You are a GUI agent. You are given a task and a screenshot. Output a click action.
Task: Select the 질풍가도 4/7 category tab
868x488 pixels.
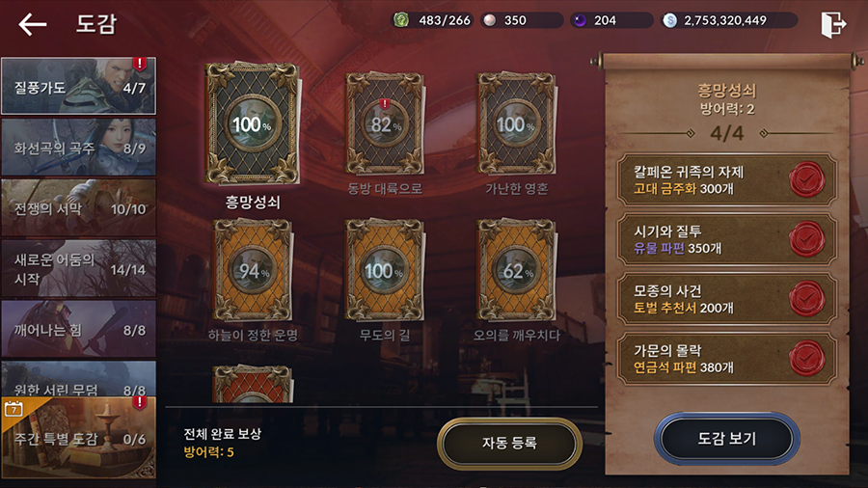[79, 86]
